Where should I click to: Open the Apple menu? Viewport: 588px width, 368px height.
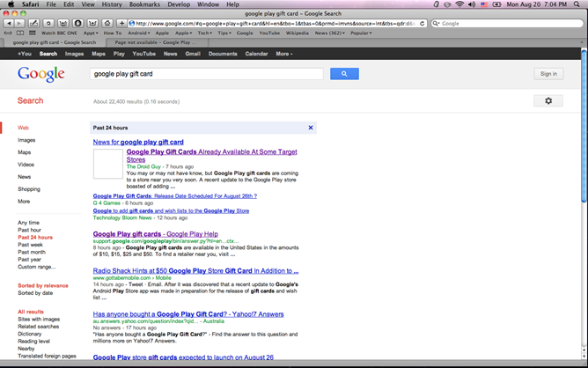pyautogui.click(x=11, y=4)
